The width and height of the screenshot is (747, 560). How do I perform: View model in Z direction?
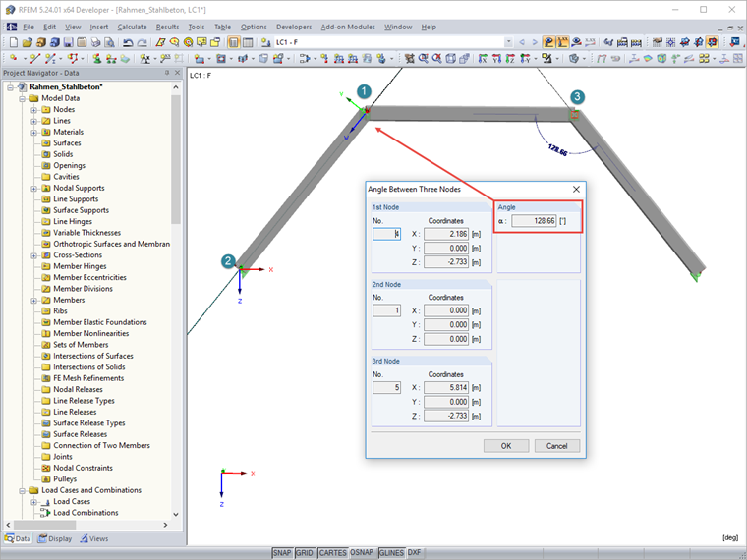point(510,59)
